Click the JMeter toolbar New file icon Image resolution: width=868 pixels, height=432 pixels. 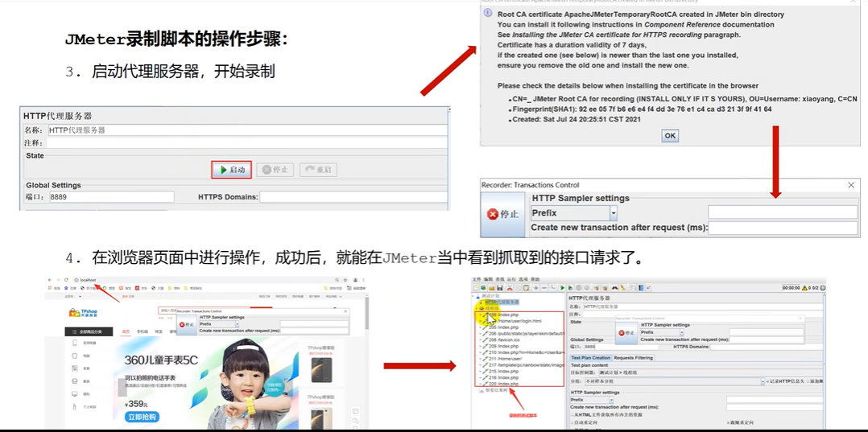pyautogui.click(x=476, y=288)
